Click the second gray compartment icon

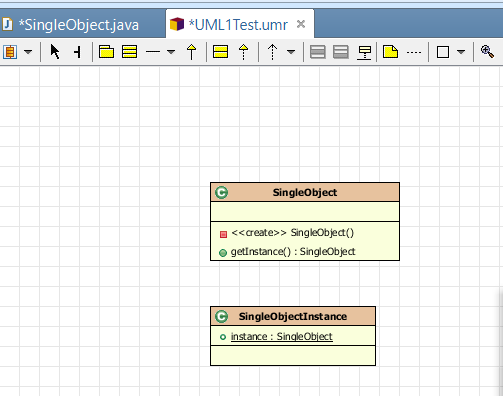[341, 52]
